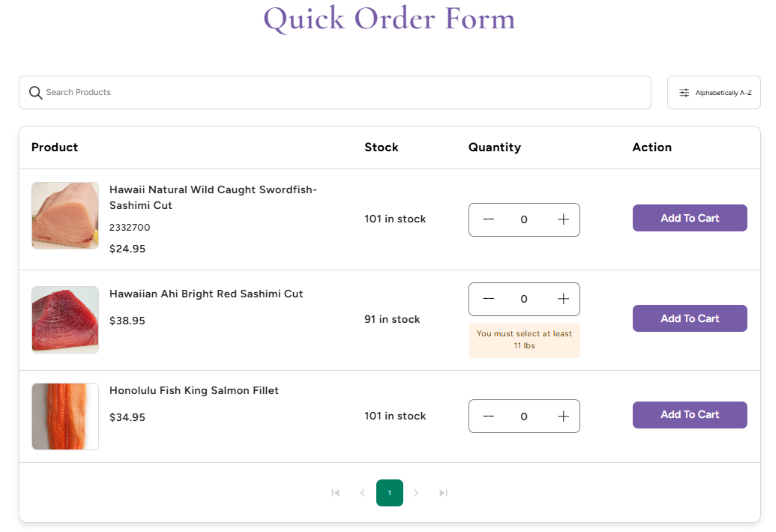
Task: Decrease Swordfish quantity with minus icon
Action: pos(488,220)
